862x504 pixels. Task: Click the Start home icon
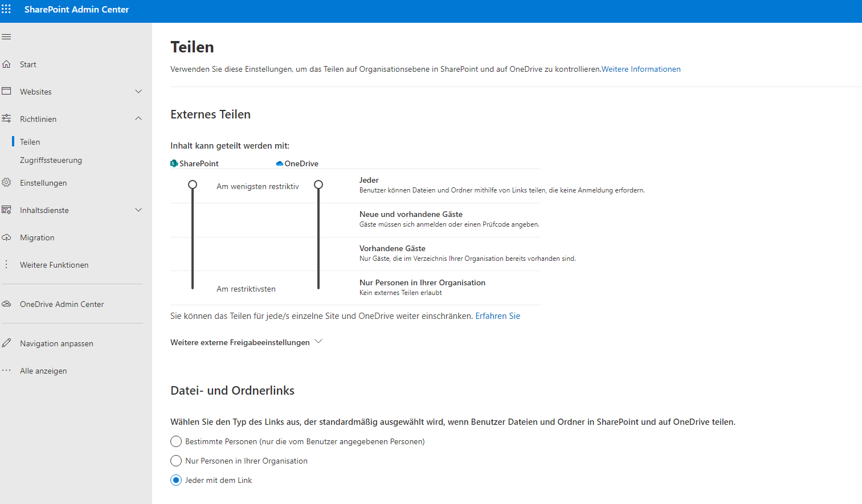[x=6, y=64]
